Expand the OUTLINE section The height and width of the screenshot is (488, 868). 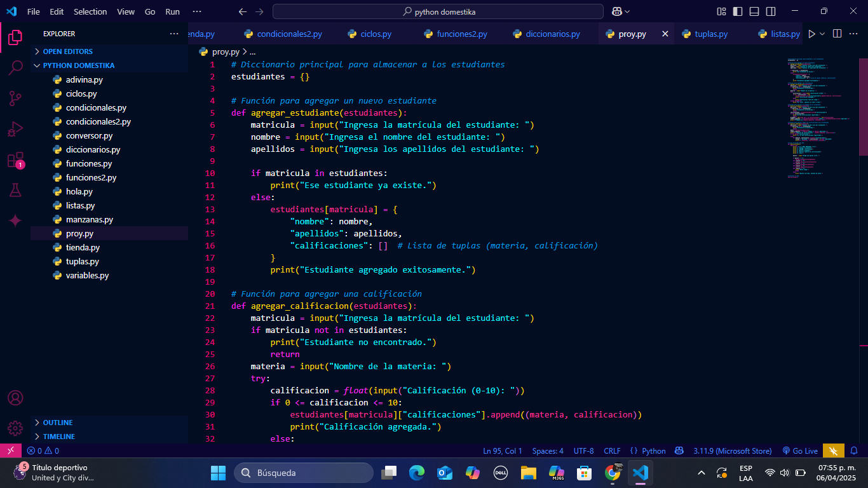pos(58,423)
